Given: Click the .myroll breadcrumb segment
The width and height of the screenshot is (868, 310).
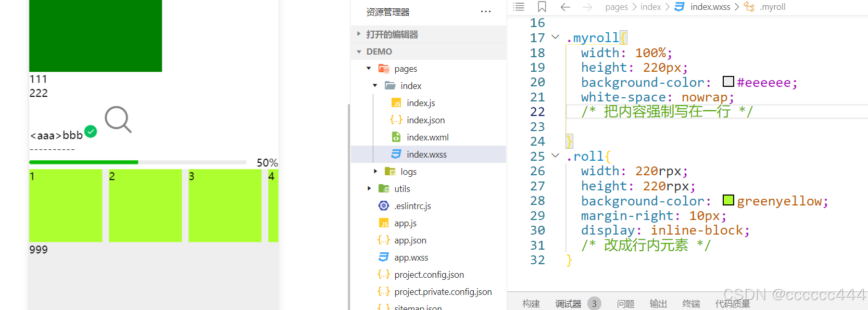Looking at the screenshot, I should pyautogui.click(x=773, y=7).
